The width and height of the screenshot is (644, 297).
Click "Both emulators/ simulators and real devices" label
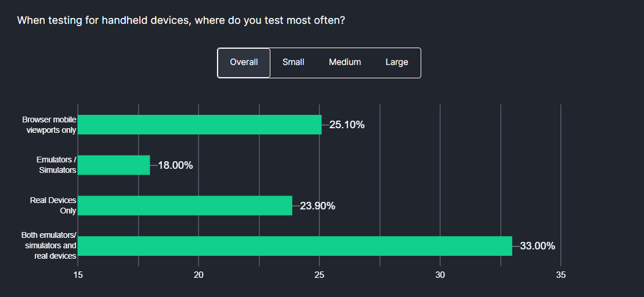click(49, 246)
